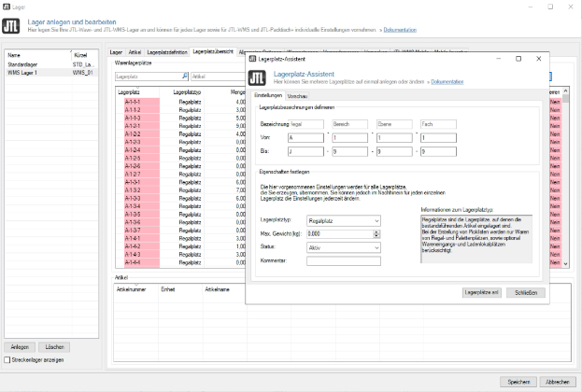This screenshot has height=392, width=582.
Task: Click the Von field under the Fach column
Action: pos(438,137)
